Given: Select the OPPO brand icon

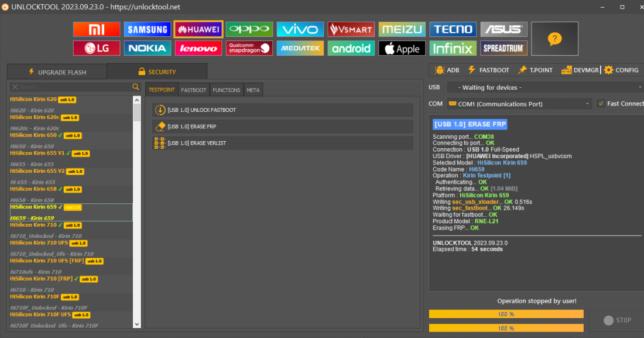Looking at the screenshot, I should coord(249,30).
